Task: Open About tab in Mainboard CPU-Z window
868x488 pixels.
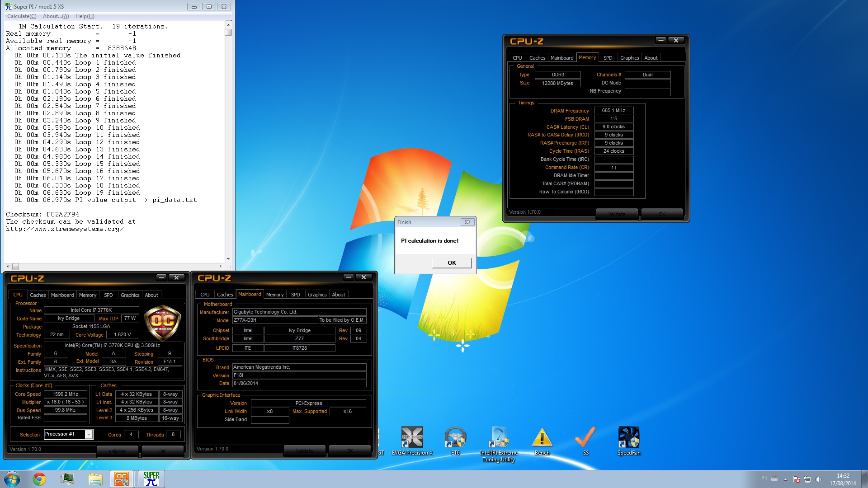Action: click(x=338, y=294)
